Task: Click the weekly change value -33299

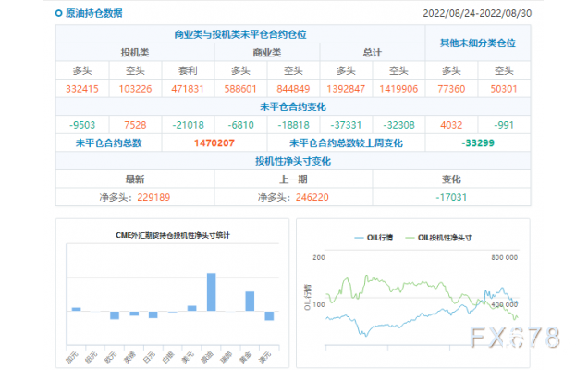Action: (477, 142)
